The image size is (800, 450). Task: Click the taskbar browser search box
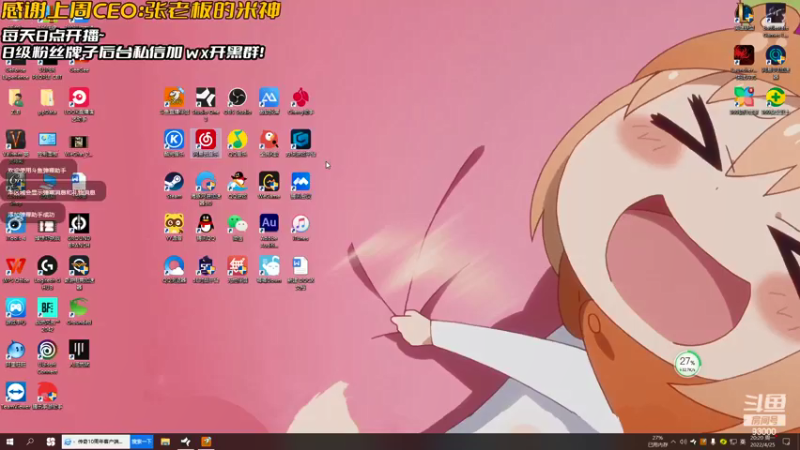point(96,442)
